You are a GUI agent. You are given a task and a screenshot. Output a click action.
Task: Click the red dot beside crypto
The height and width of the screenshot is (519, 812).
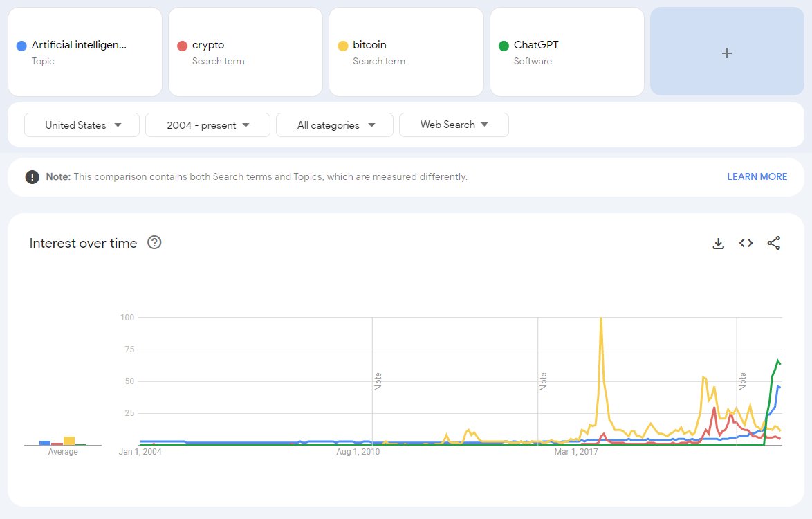[183, 46]
